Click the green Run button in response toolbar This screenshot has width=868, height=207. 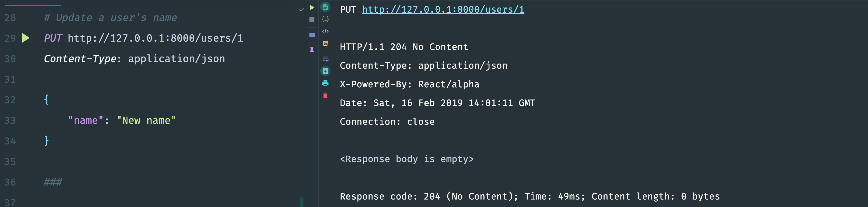click(x=312, y=7)
